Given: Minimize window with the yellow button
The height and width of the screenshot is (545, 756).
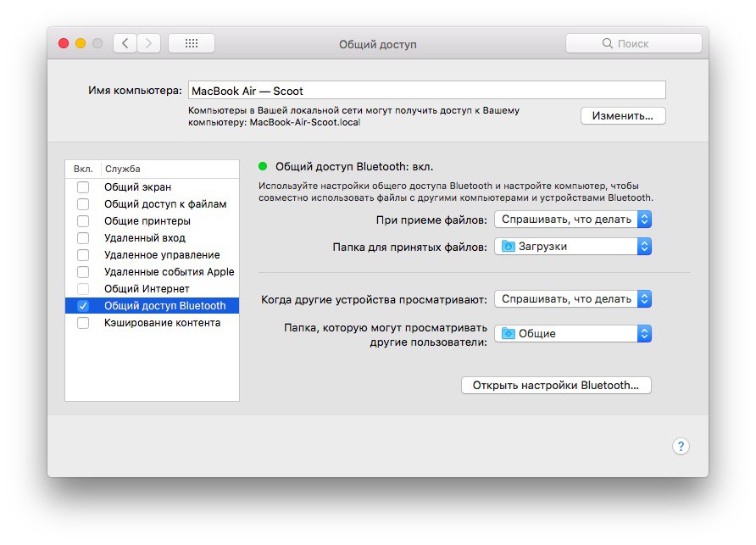Looking at the screenshot, I should click(x=81, y=43).
